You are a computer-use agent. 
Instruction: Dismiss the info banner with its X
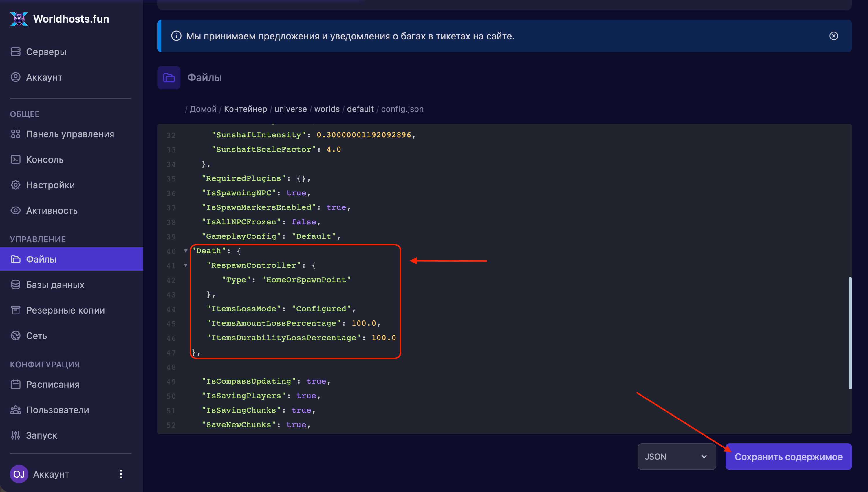pos(834,36)
